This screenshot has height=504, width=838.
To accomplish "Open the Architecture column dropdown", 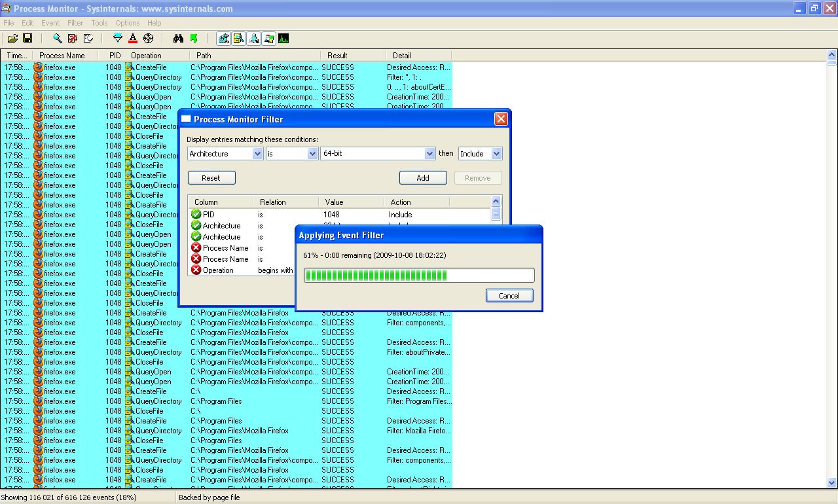I will 257,154.
